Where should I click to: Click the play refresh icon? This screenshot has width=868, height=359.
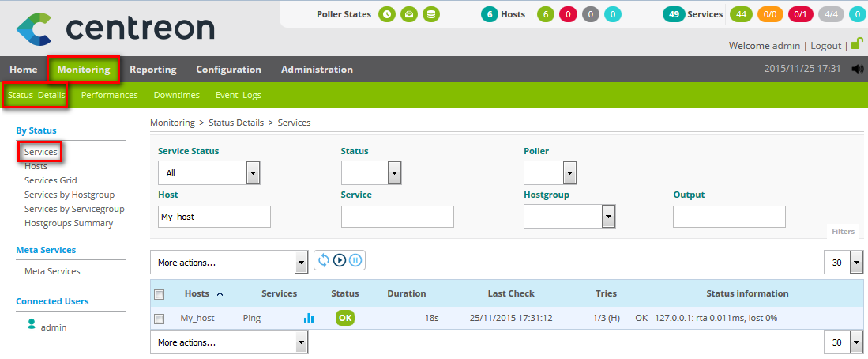[340, 260]
